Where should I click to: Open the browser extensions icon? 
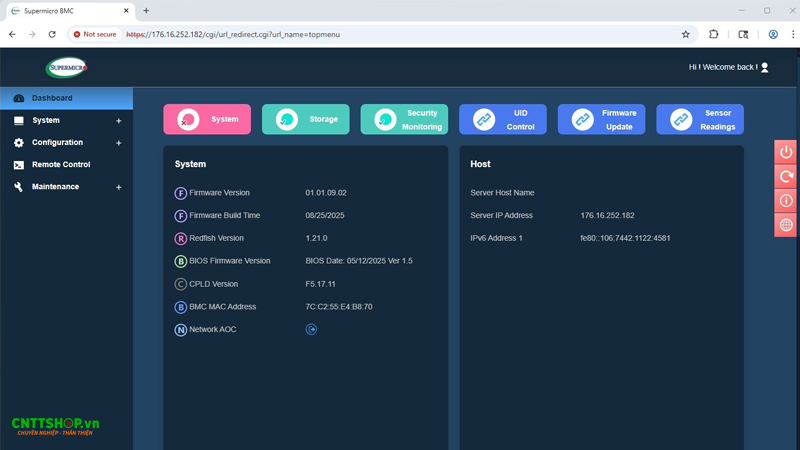click(x=713, y=34)
